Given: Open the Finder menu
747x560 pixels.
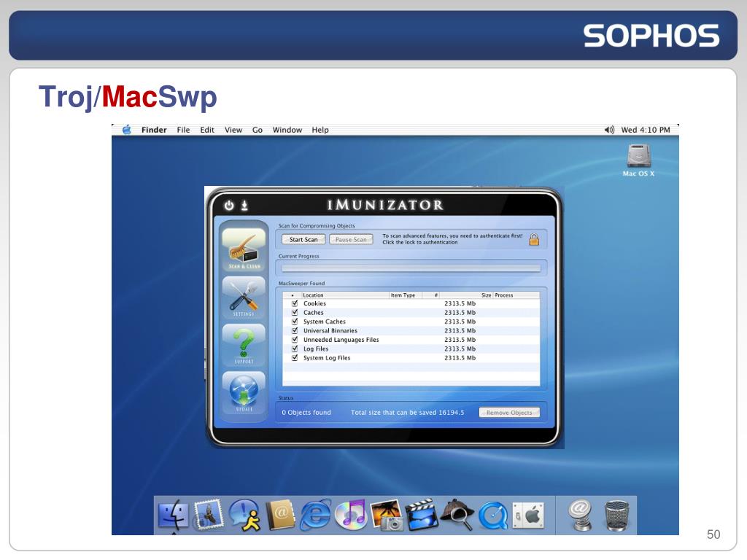Looking at the screenshot, I should pyautogui.click(x=154, y=130).
